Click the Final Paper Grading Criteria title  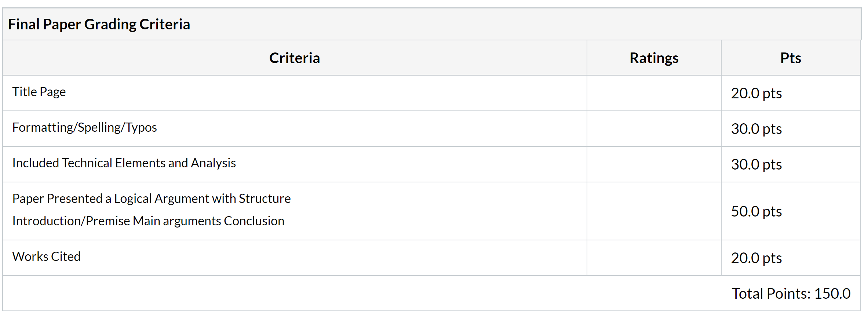[99, 24]
